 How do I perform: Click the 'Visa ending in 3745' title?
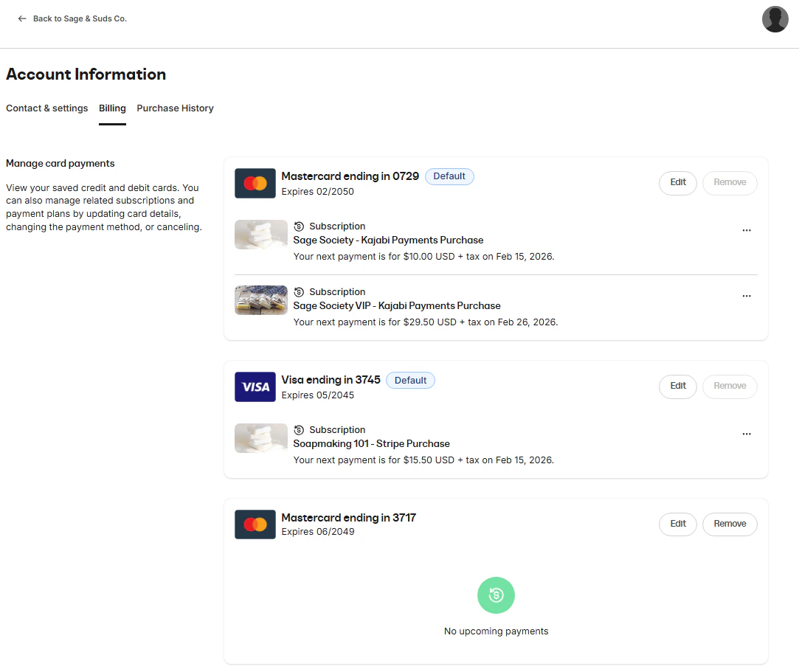(331, 380)
